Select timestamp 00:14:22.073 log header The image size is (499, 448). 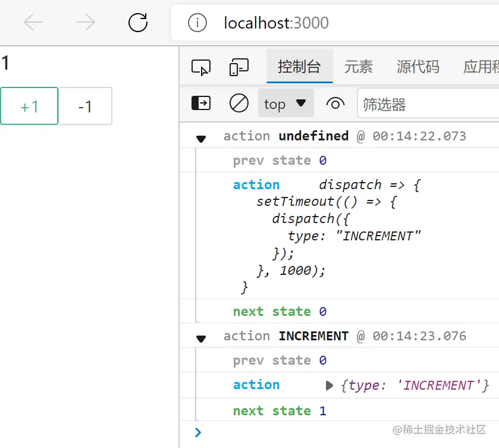click(419, 136)
